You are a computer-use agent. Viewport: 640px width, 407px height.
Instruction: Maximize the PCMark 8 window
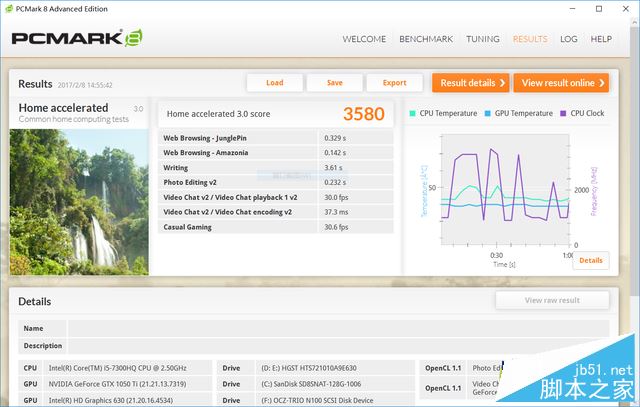[599, 9]
